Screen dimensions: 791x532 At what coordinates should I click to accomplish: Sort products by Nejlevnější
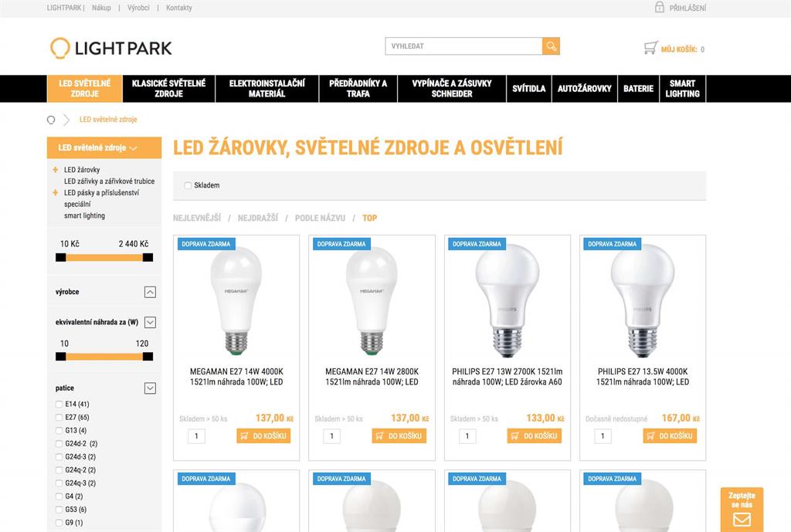(x=197, y=218)
